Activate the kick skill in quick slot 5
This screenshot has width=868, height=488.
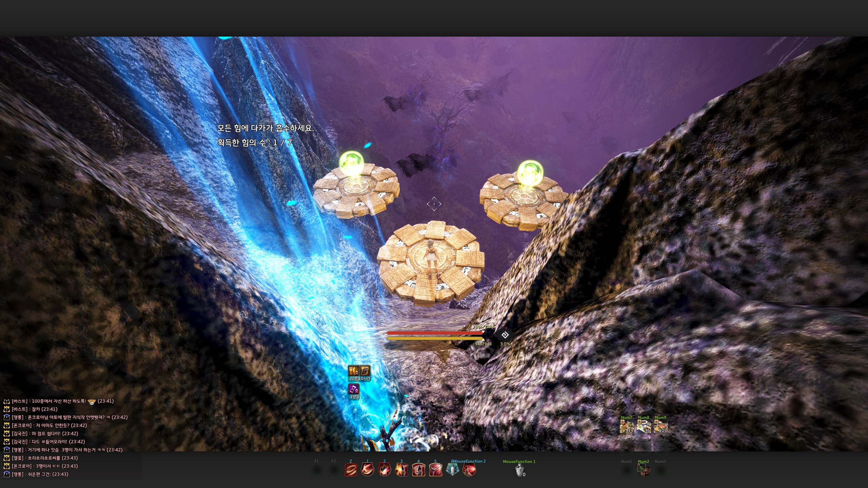pyautogui.click(x=435, y=470)
